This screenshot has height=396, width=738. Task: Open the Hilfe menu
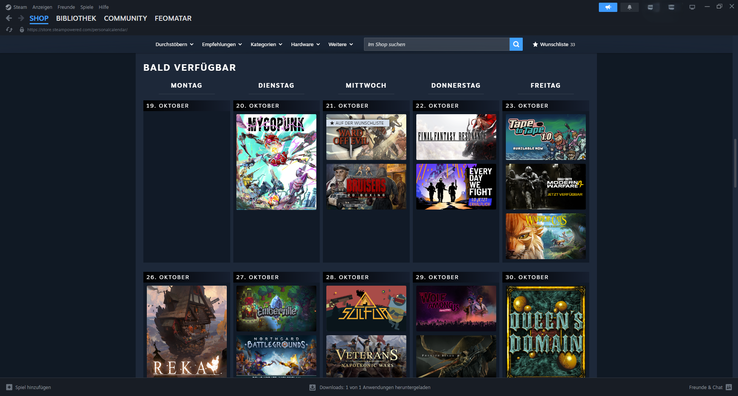click(x=104, y=7)
